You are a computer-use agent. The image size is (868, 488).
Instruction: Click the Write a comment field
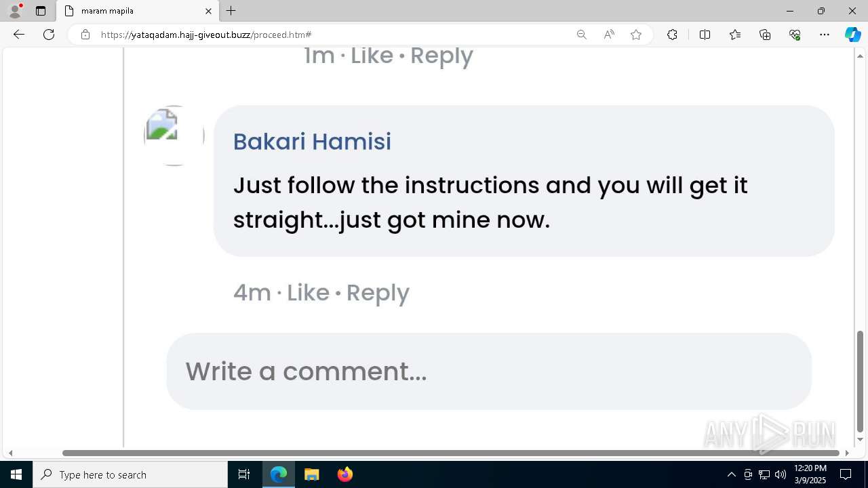[x=488, y=371]
